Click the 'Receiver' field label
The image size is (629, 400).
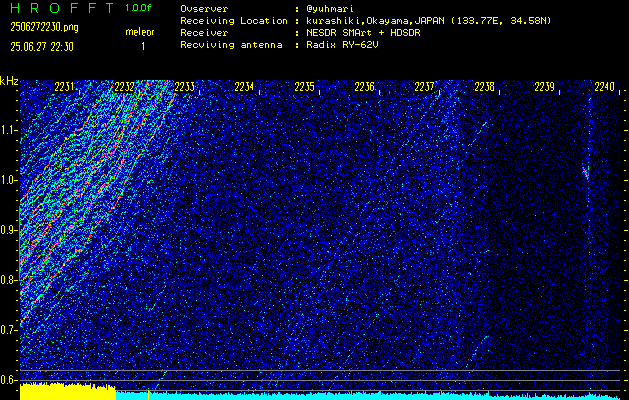click(x=204, y=33)
